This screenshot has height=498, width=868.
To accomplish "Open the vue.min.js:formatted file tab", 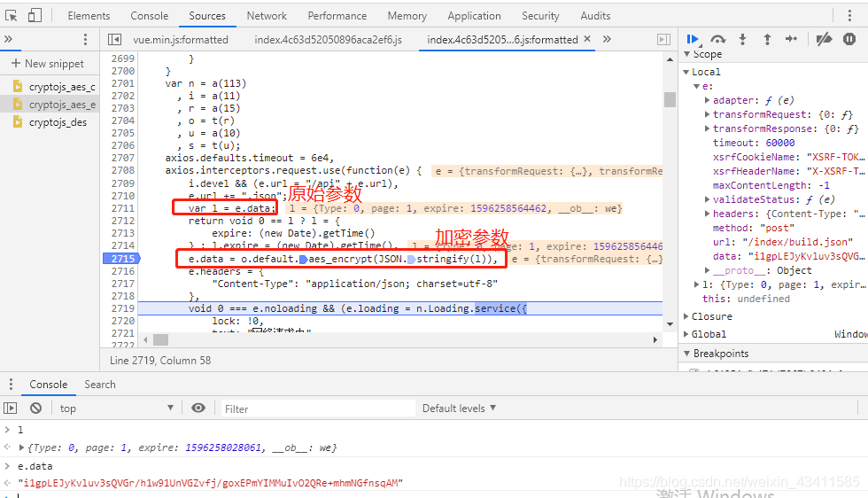I will pos(181,39).
